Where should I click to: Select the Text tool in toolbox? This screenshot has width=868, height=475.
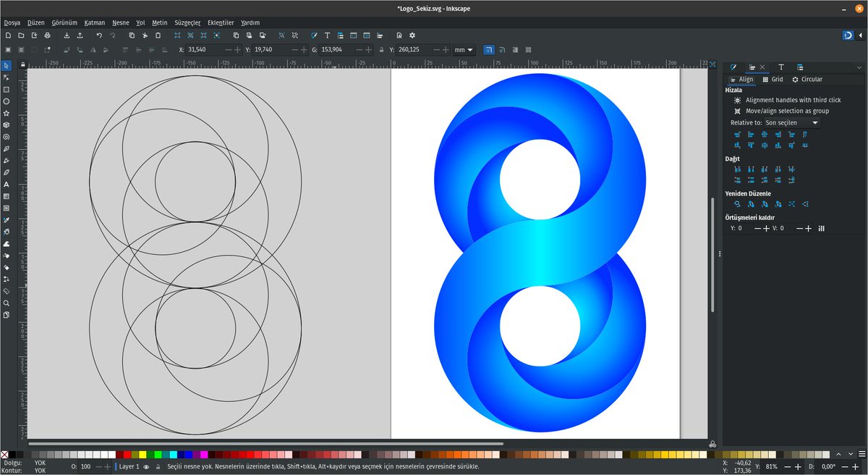pyautogui.click(x=7, y=184)
